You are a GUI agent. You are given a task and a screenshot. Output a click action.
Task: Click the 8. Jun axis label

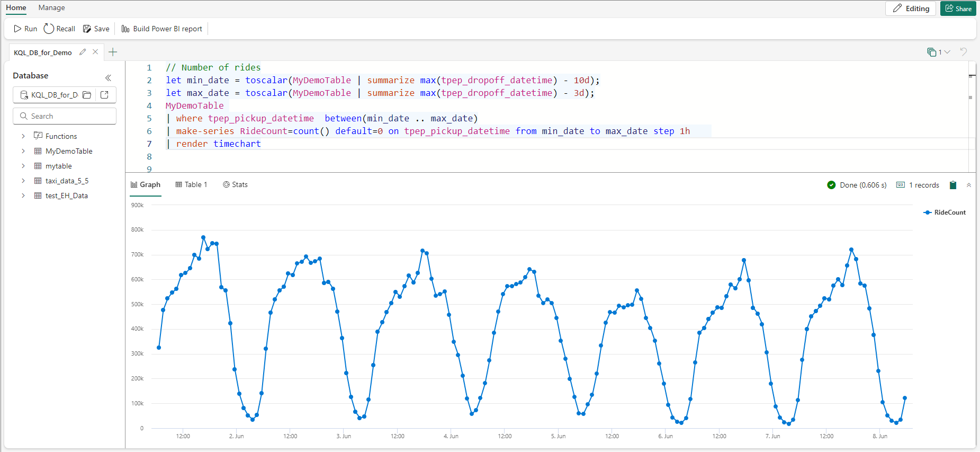[880, 436]
